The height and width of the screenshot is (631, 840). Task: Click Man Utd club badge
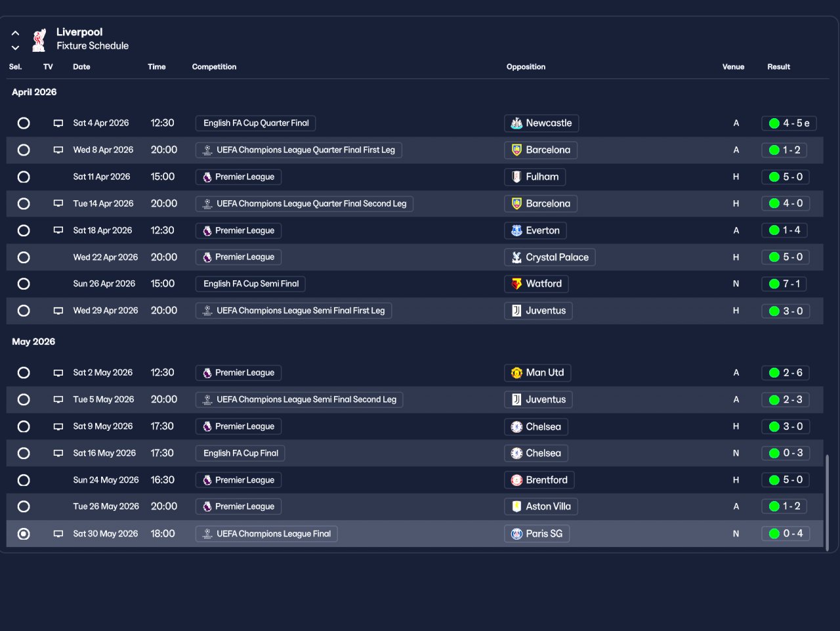pos(516,373)
